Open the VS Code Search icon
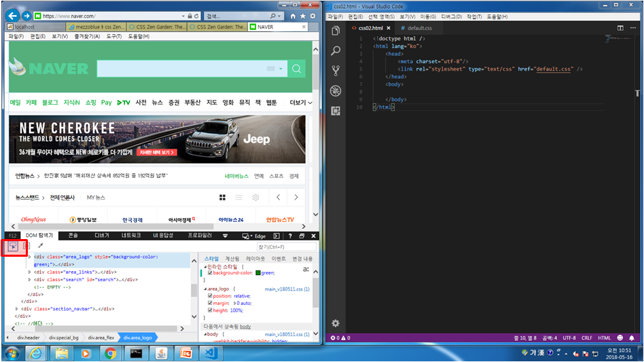644x362 pixels. (336, 51)
